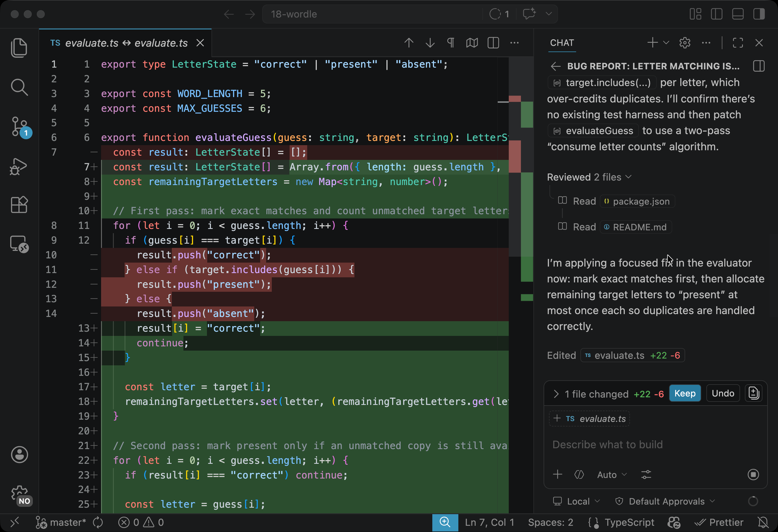778x532 pixels.
Task: Go to next change arrow
Action: [x=430, y=43]
